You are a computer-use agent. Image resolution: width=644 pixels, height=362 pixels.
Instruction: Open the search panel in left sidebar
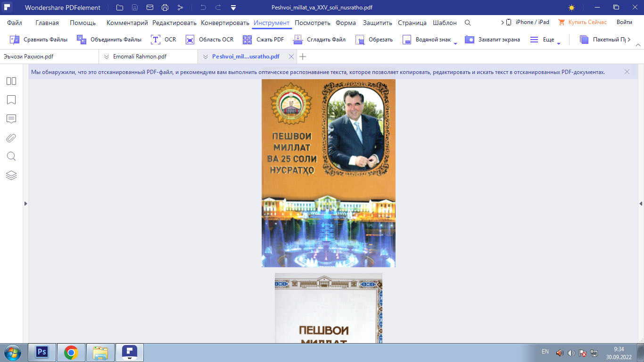tap(11, 156)
